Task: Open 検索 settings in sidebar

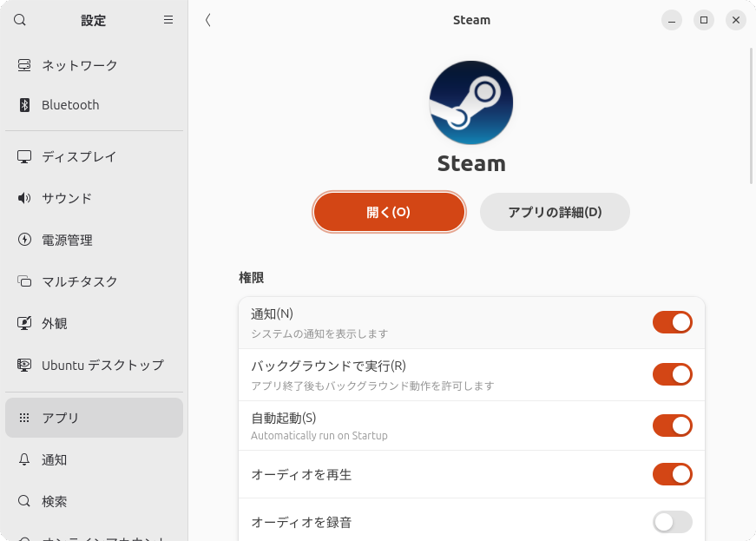Action: [x=94, y=501]
